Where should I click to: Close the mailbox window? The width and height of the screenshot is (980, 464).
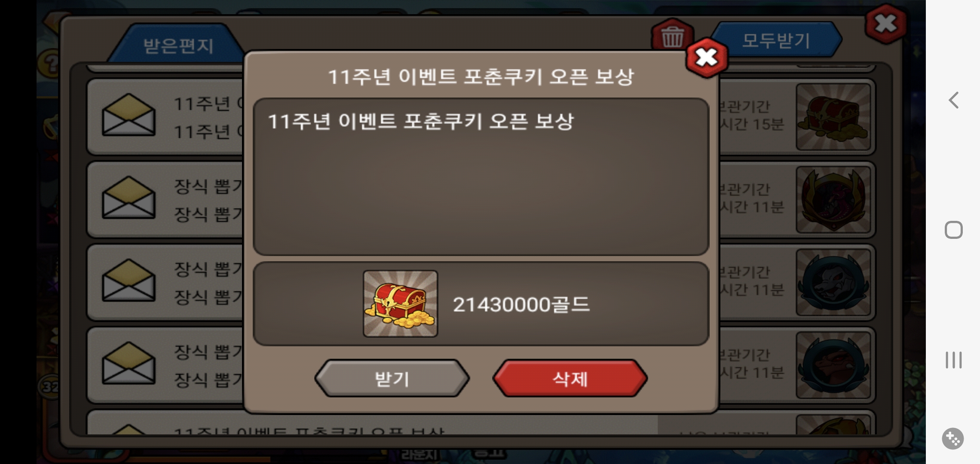pos(886,24)
